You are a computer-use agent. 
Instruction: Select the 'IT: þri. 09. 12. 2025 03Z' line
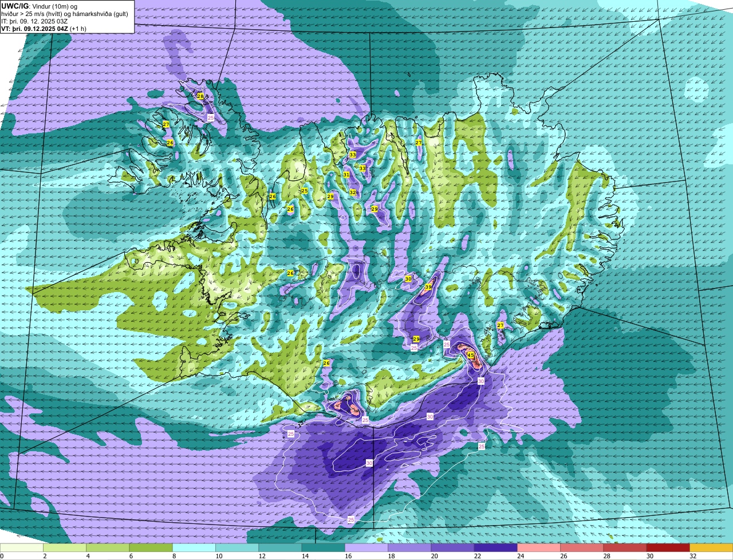click(x=34, y=21)
